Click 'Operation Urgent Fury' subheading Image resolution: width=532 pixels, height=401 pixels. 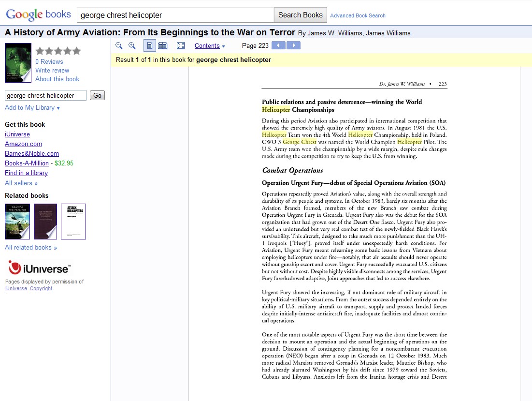pyautogui.click(x=354, y=183)
